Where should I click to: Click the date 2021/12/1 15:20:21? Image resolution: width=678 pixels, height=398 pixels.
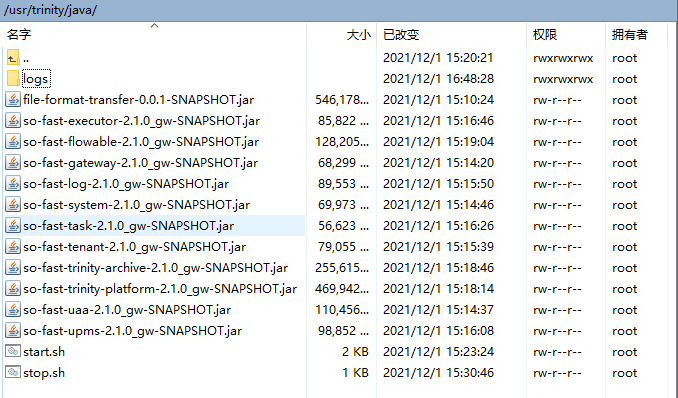click(x=438, y=58)
